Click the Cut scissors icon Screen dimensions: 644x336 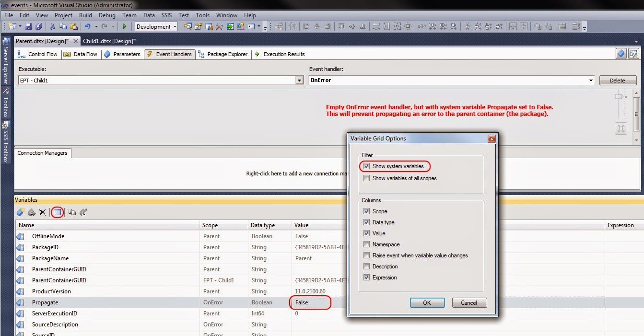(x=53, y=27)
